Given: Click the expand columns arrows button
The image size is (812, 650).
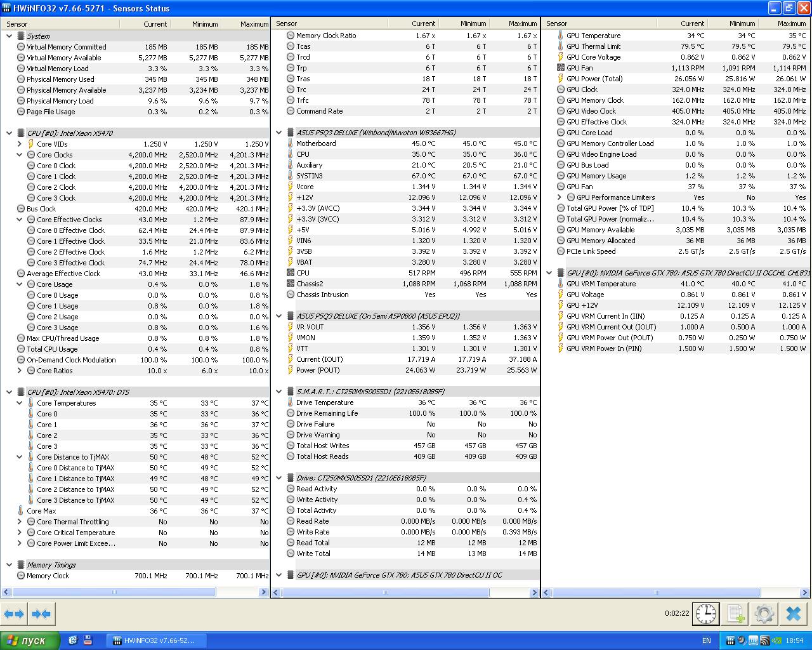Looking at the screenshot, I should click(14, 614).
